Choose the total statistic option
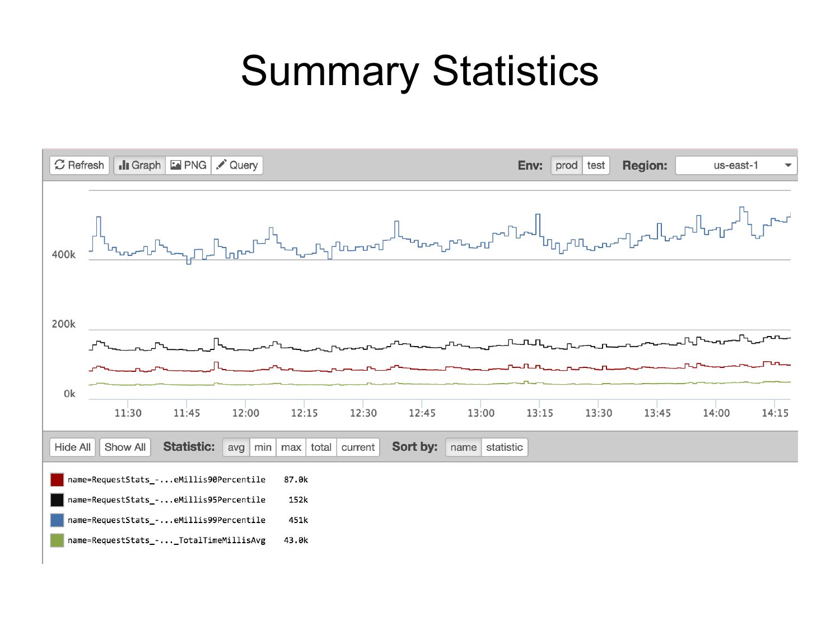The width and height of the screenshot is (840, 630). [321, 447]
